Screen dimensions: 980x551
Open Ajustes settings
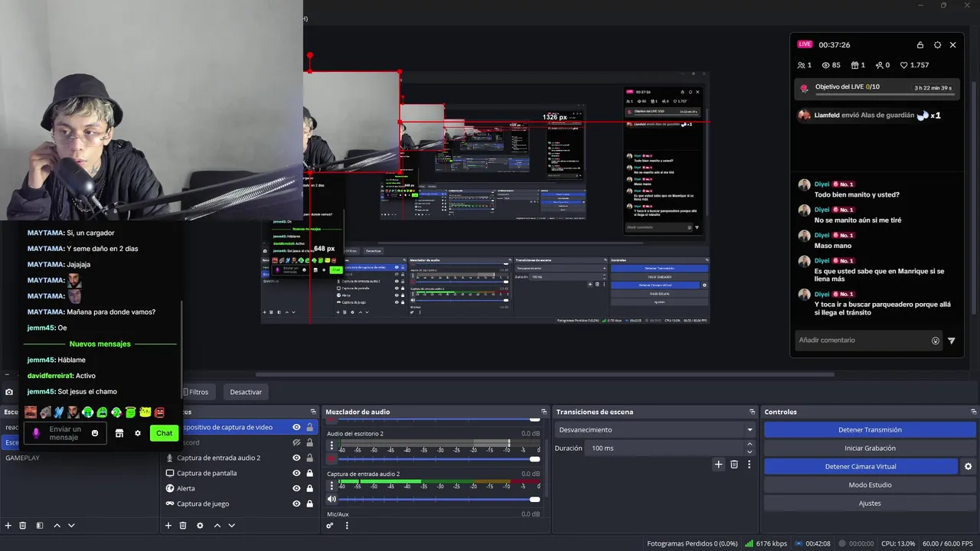(870, 504)
